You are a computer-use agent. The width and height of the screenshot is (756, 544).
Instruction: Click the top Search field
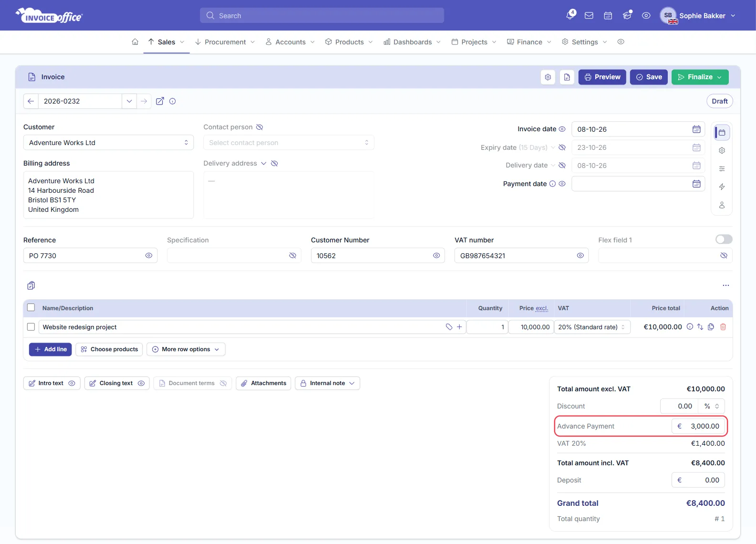pyautogui.click(x=322, y=16)
